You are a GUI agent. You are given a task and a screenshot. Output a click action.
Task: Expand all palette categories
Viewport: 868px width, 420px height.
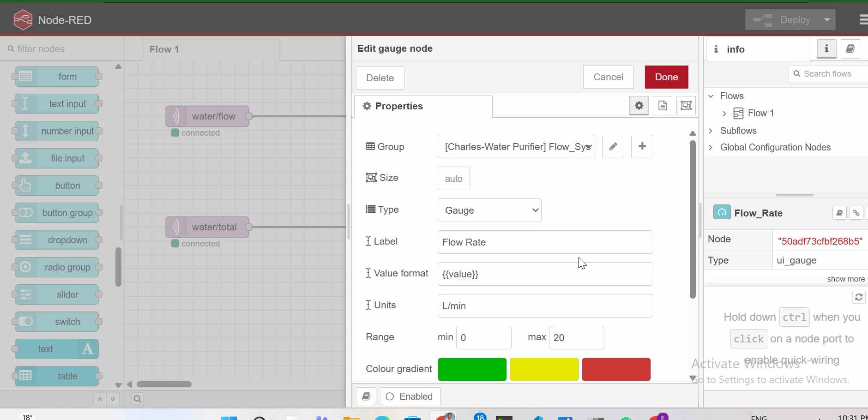(113, 399)
